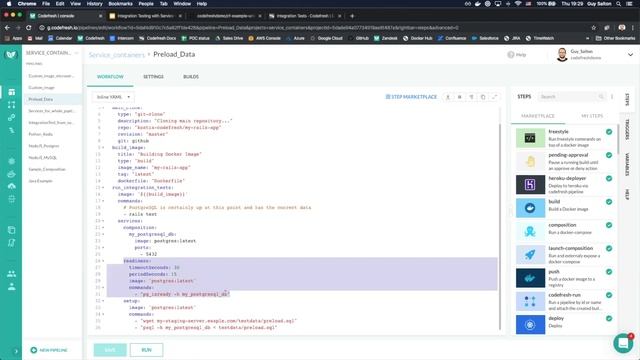
Task: Open the Inline YAML dropdown
Action: [113, 97]
